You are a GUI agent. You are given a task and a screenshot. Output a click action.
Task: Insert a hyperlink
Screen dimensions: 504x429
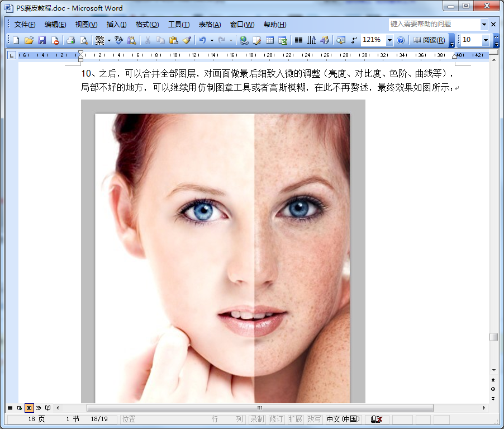pyautogui.click(x=244, y=40)
